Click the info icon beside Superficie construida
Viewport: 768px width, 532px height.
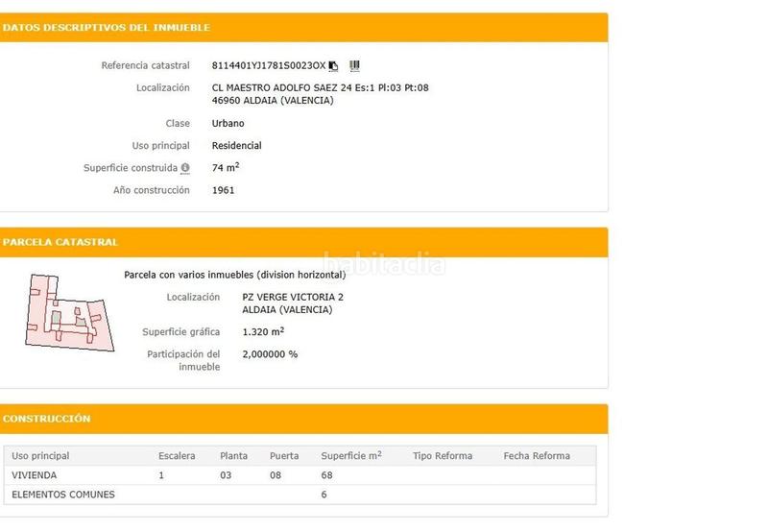[x=185, y=168]
